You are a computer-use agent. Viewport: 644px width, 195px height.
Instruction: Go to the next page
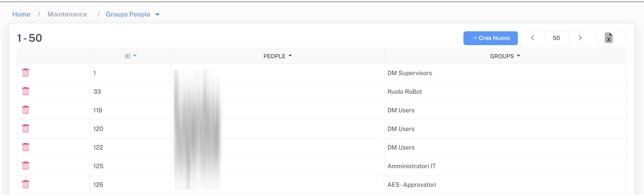(580, 38)
